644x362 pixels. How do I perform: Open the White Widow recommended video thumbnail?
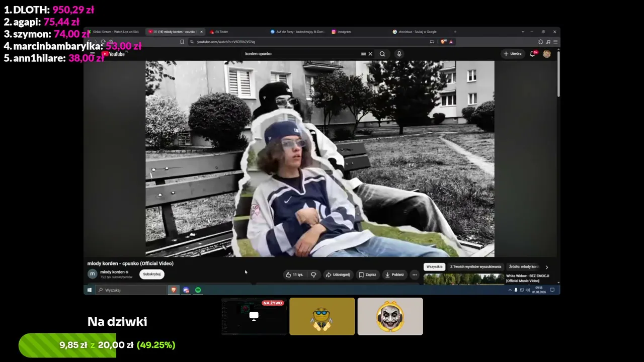463,280
